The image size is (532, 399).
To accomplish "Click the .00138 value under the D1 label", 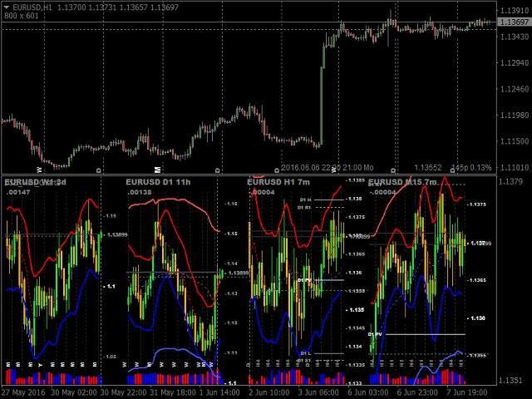I will (x=139, y=193).
